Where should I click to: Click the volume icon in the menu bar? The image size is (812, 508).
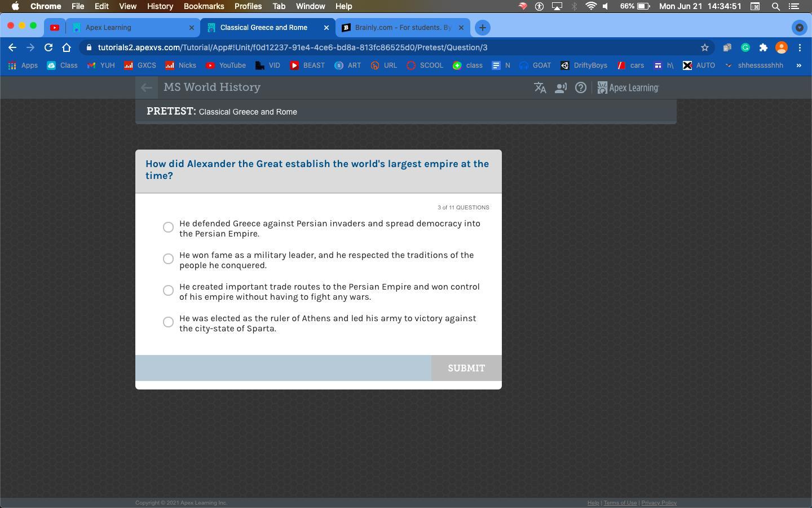[606, 6]
